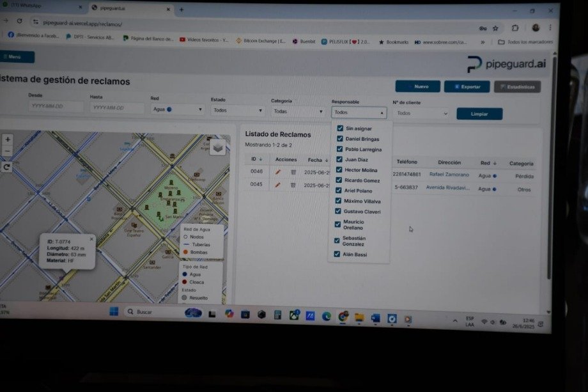588x392 pixels.
Task: Sort the claims list by Red
Action: [488, 163]
